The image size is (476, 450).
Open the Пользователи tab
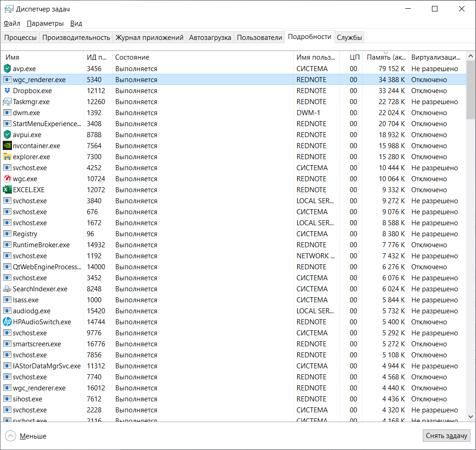pos(259,38)
